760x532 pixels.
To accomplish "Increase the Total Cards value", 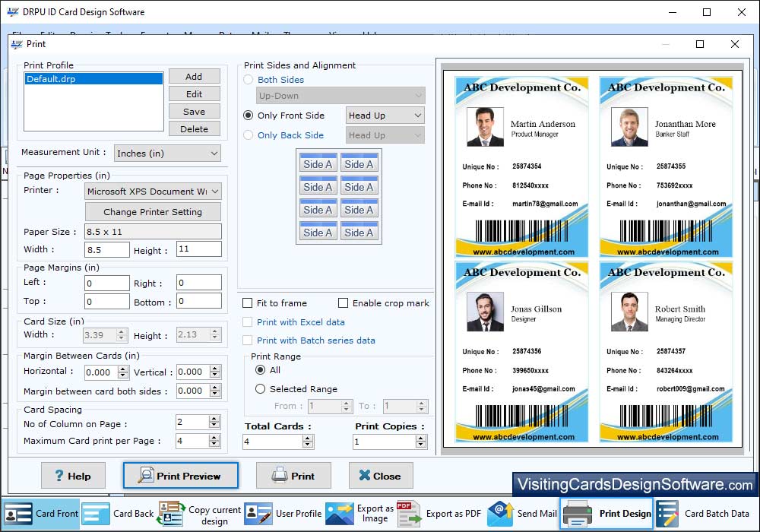I will pyautogui.click(x=307, y=439).
